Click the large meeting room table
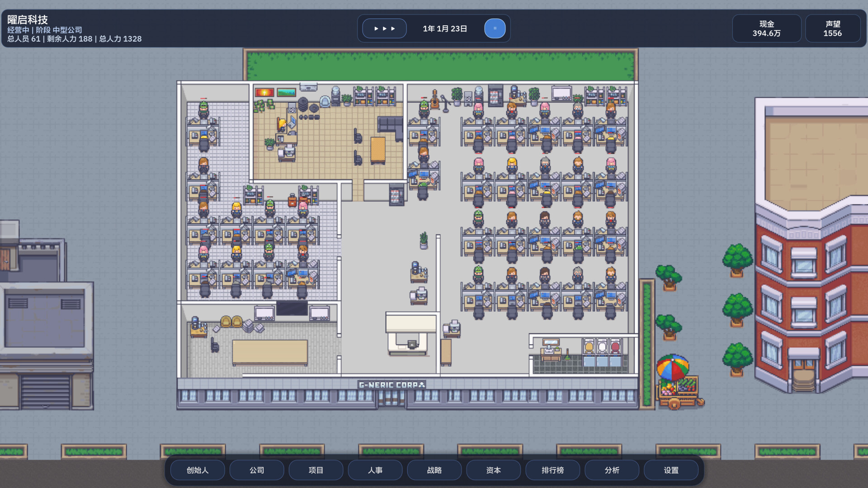868x488 pixels. [x=270, y=352]
